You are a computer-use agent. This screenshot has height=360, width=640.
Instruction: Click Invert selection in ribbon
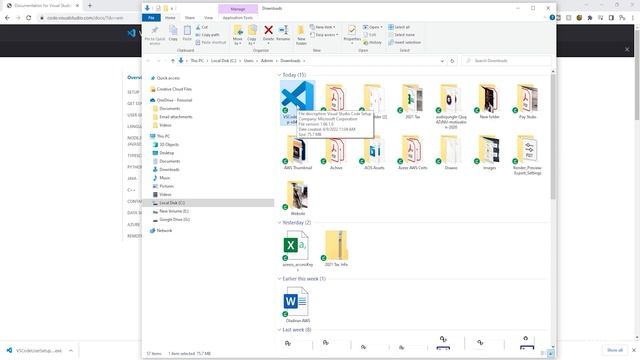(404, 42)
